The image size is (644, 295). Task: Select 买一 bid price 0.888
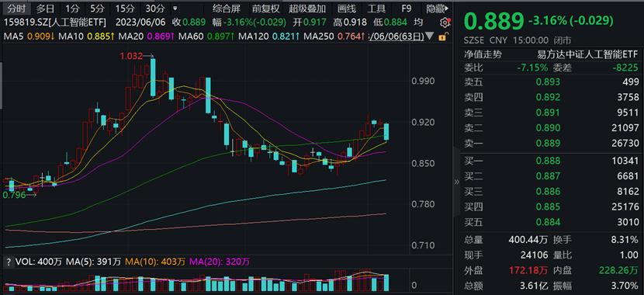tap(548, 161)
